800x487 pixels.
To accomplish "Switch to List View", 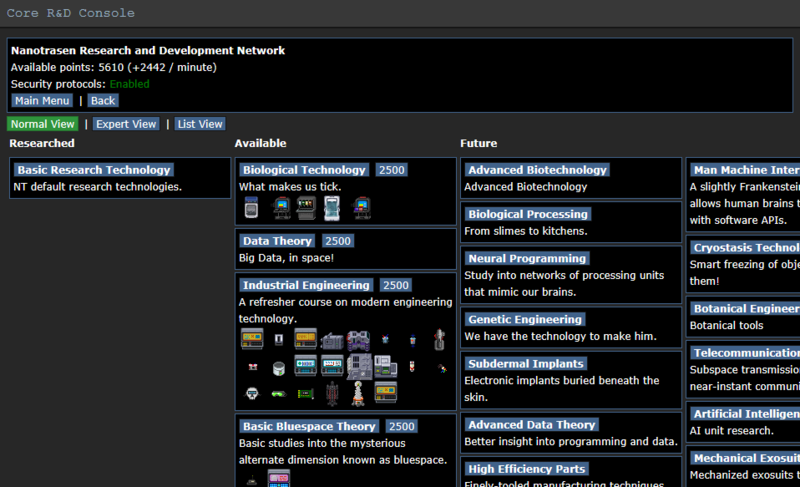I will tap(200, 124).
